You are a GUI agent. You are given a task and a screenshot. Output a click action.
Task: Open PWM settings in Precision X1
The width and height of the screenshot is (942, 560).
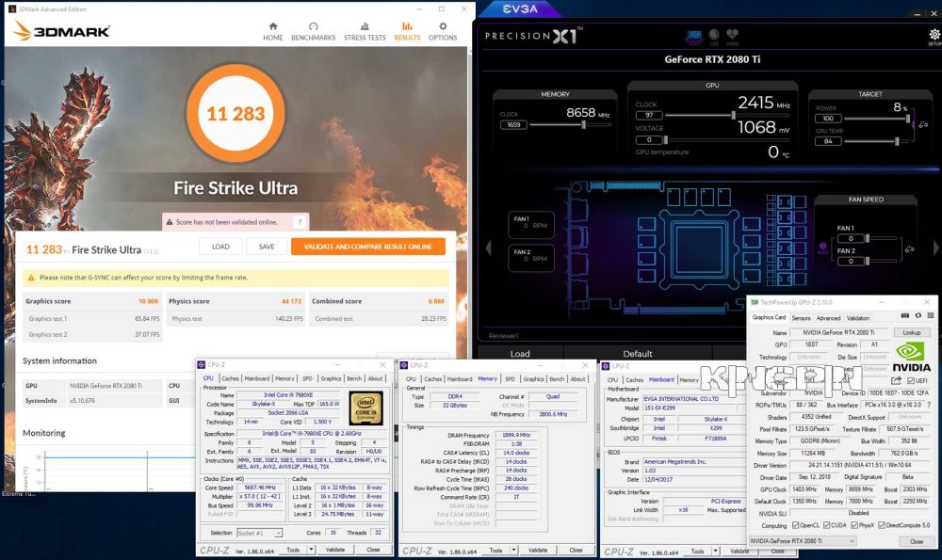tap(733, 36)
